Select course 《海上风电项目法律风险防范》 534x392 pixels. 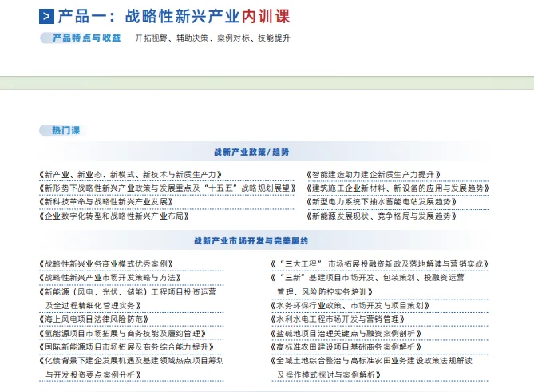(94, 319)
